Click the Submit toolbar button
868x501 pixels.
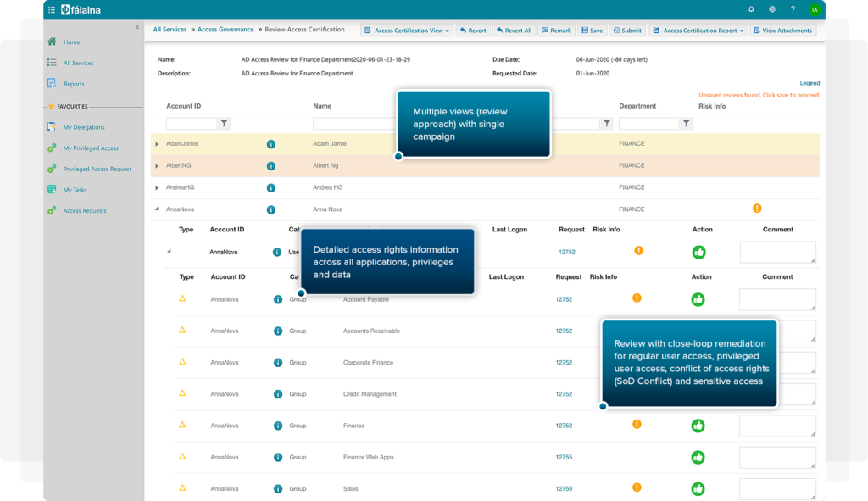point(627,31)
